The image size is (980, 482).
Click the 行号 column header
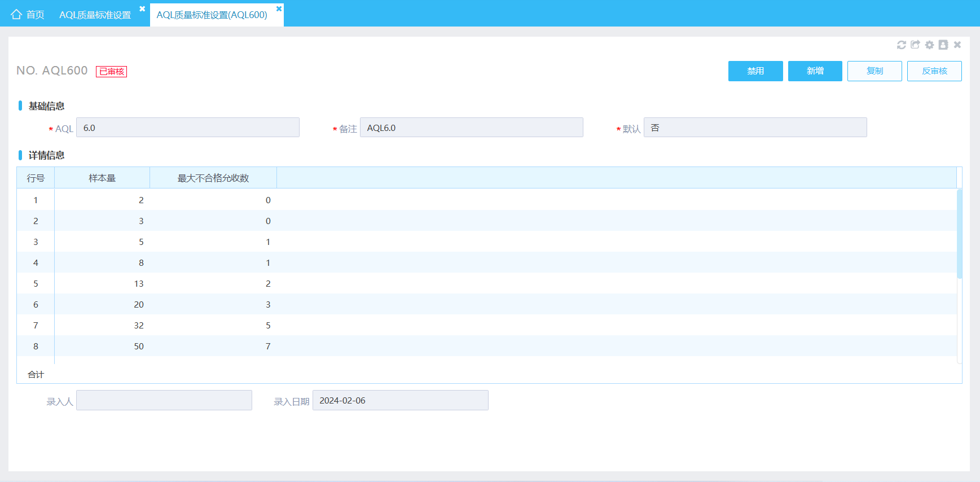36,178
